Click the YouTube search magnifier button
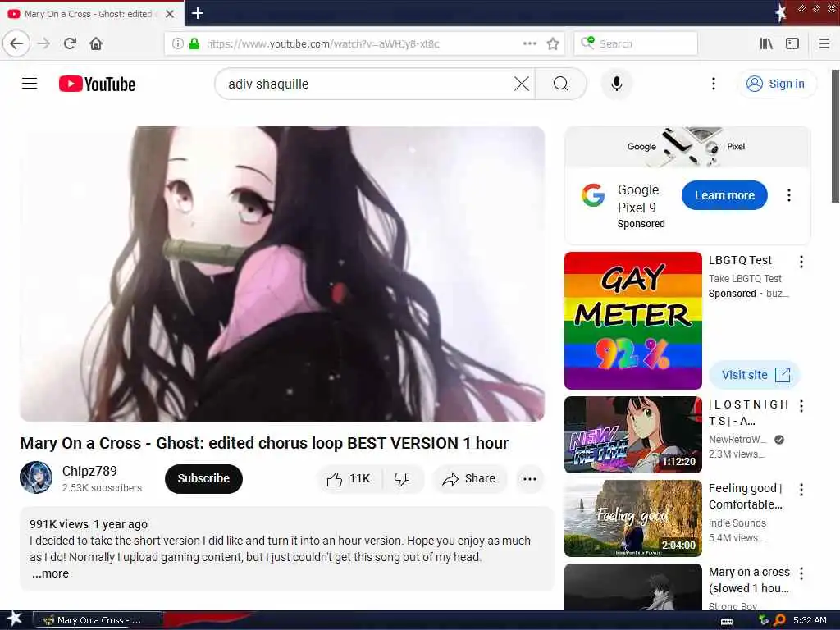Viewport: 840px width, 630px height. click(561, 84)
